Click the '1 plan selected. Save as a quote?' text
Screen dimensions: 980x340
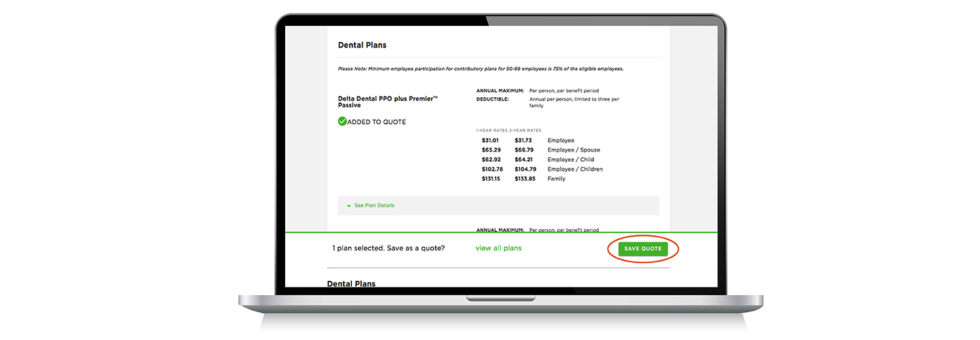(x=389, y=249)
